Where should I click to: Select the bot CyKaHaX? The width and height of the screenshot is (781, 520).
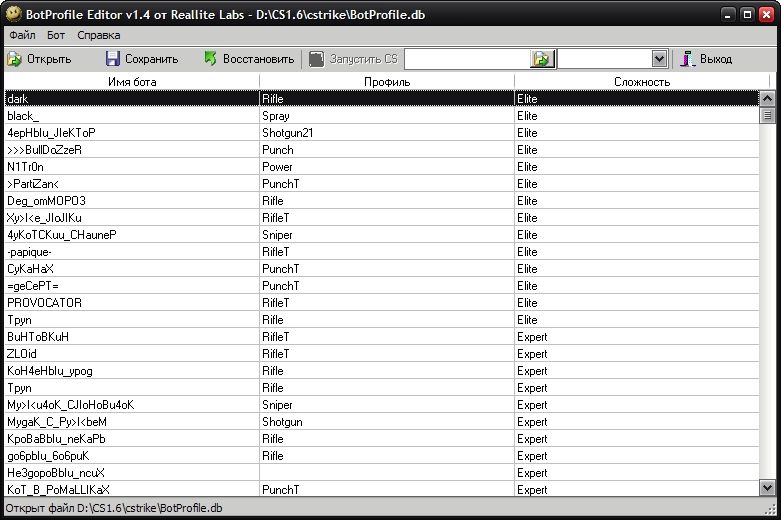(x=382, y=268)
